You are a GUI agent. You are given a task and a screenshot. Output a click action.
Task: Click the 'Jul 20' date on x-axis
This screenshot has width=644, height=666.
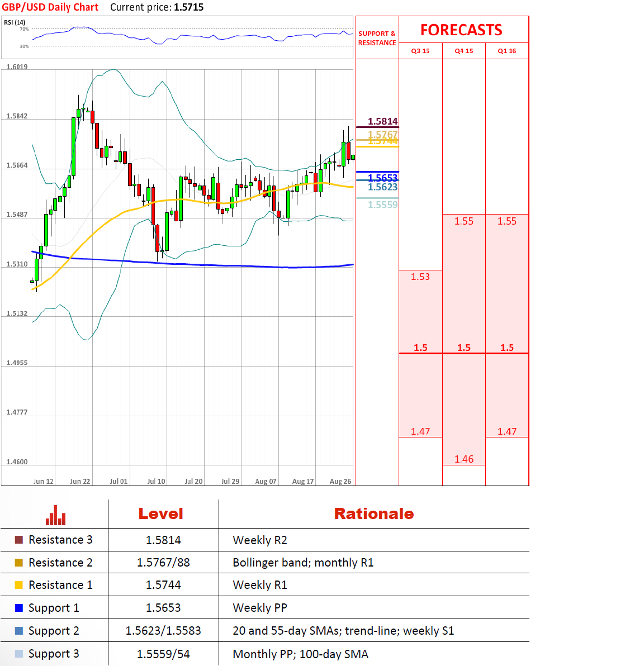point(193,481)
